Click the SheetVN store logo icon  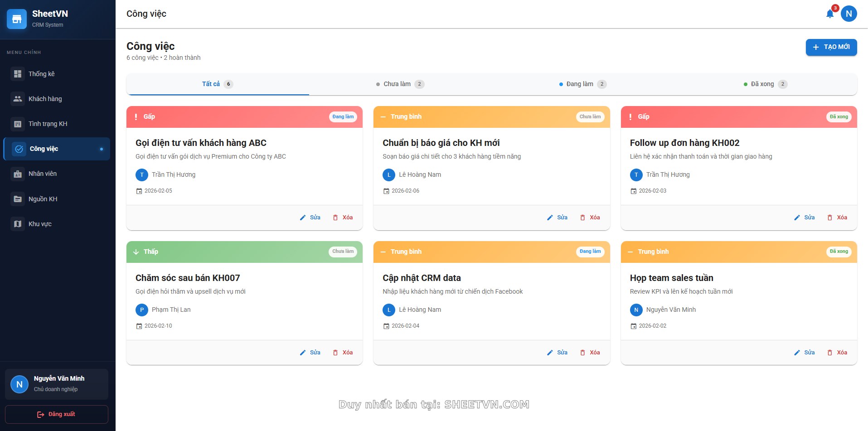[x=17, y=19]
